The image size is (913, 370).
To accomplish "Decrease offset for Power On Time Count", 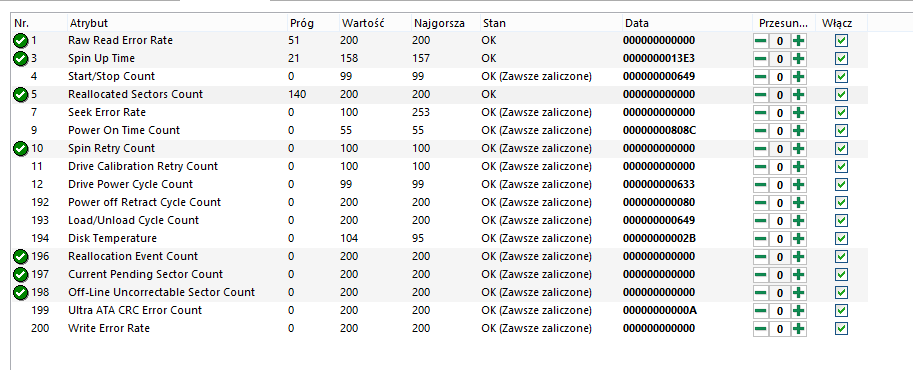I will click(760, 131).
